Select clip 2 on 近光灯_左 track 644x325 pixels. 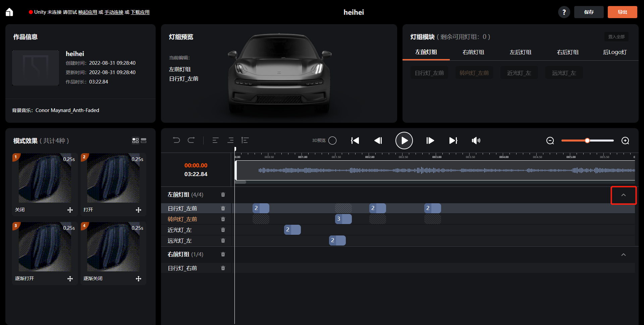(292, 230)
